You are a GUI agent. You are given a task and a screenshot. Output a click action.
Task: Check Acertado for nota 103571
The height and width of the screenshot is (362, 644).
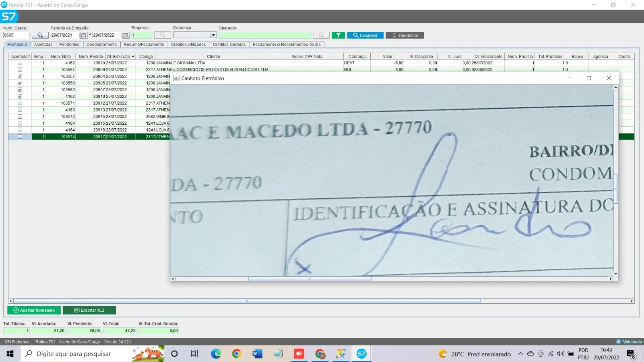[19, 103]
